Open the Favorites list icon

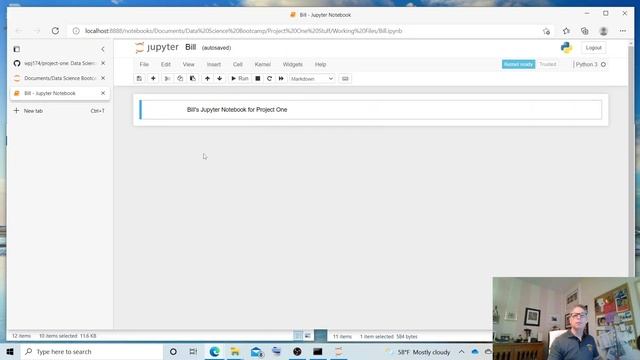click(x=566, y=31)
